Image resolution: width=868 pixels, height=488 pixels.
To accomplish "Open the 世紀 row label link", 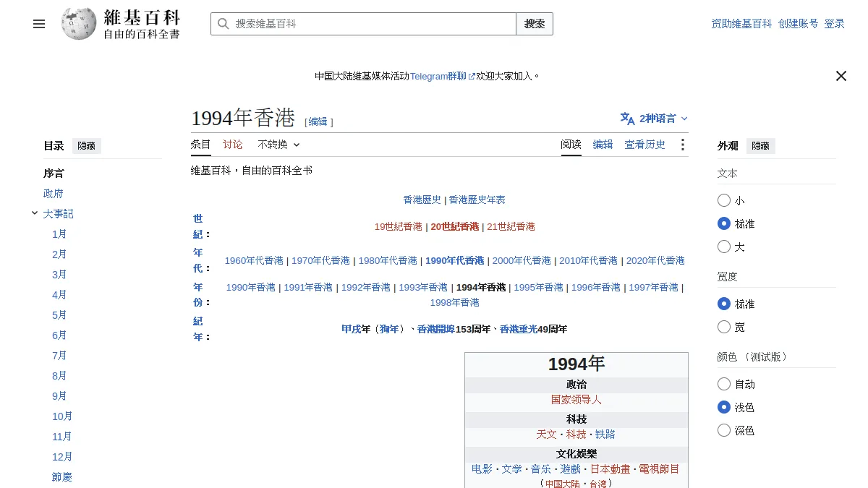I will (198, 226).
